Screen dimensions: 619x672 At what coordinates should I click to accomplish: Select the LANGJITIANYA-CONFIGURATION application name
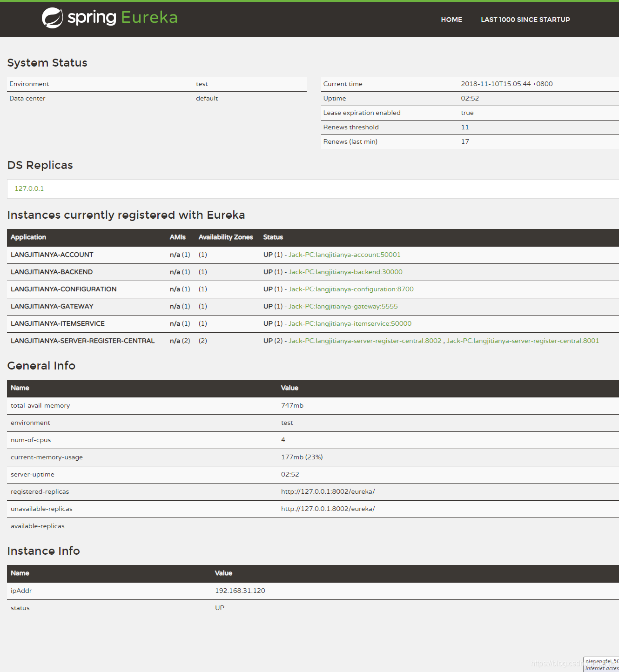[64, 289]
